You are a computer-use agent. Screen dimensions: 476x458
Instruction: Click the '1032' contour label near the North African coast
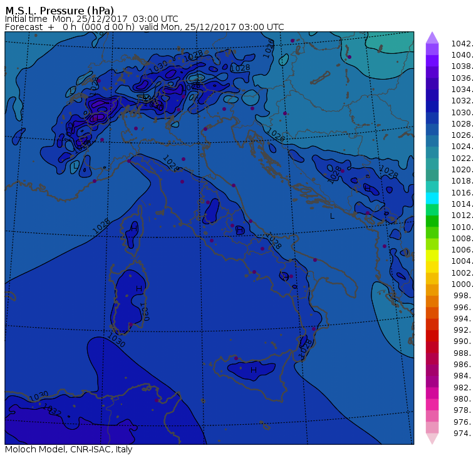tap(52, 409)
